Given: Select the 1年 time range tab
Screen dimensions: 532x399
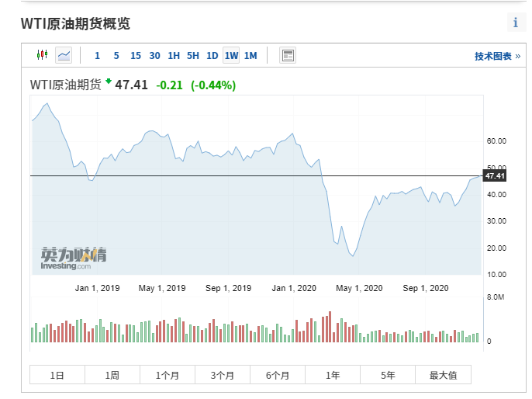Looking at the screenshot, I should pyautogui.click(x=333, y=375).
